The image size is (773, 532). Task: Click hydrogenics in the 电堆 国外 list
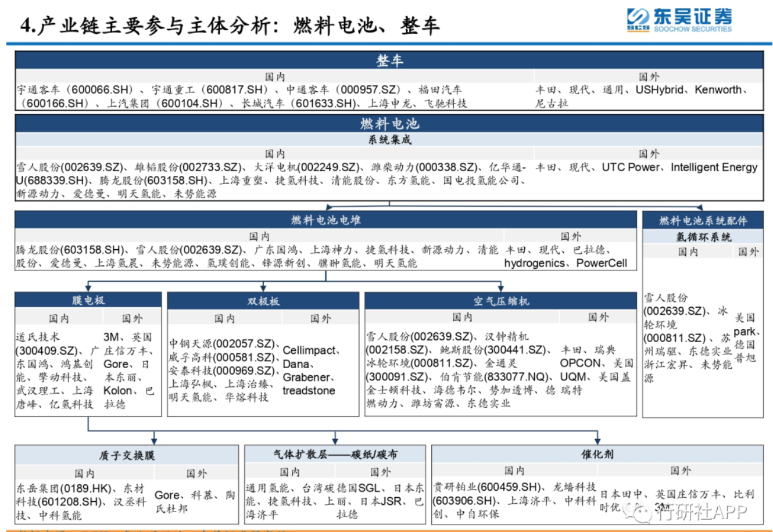pyautogui.click(x=534, y=263)
